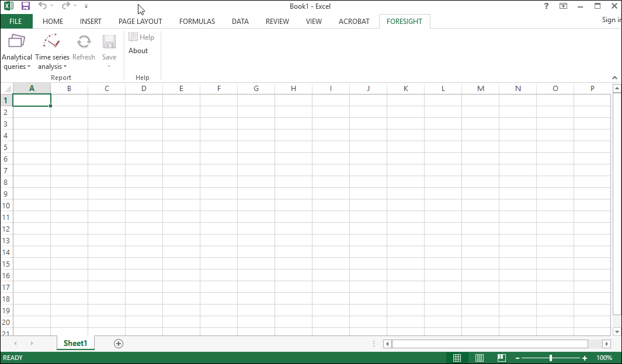Zoom in with the plus button
This screenshot has height=364, width=622.
[585, 358]
